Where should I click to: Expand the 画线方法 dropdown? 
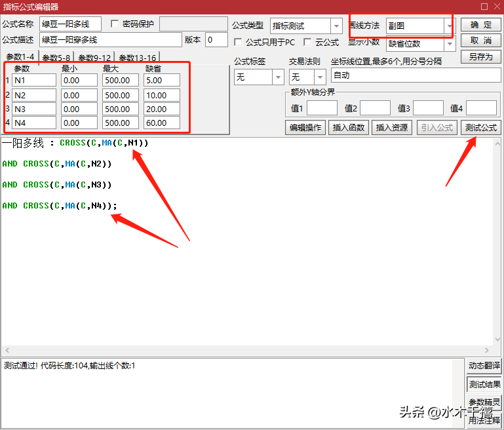click(x=450, y=26)
